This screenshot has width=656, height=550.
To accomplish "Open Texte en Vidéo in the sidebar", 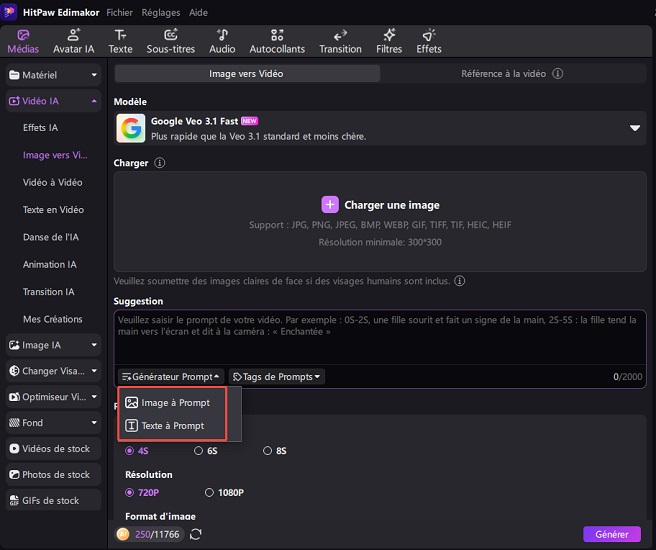I will click(53, 210).
